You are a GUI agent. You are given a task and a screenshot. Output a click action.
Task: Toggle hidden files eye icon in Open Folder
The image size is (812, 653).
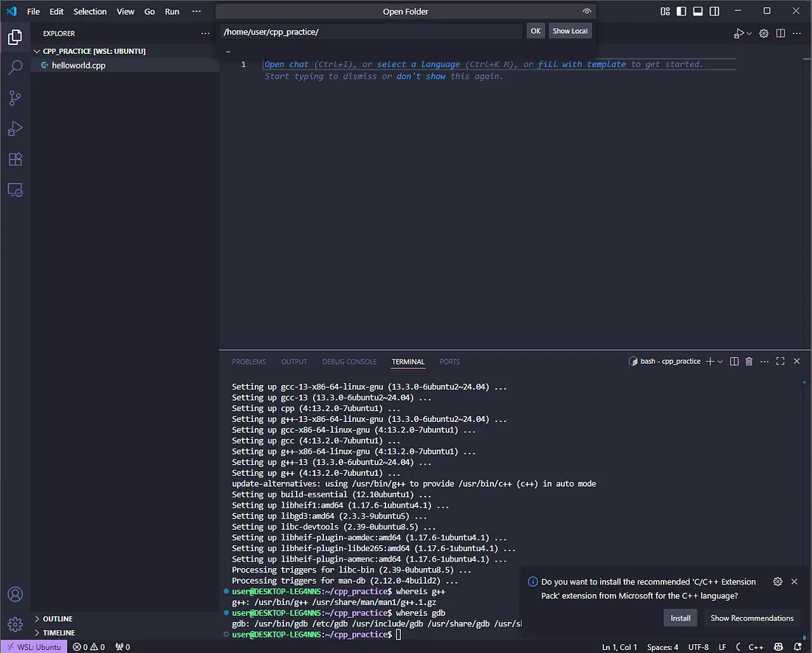(x=587, y=11)
